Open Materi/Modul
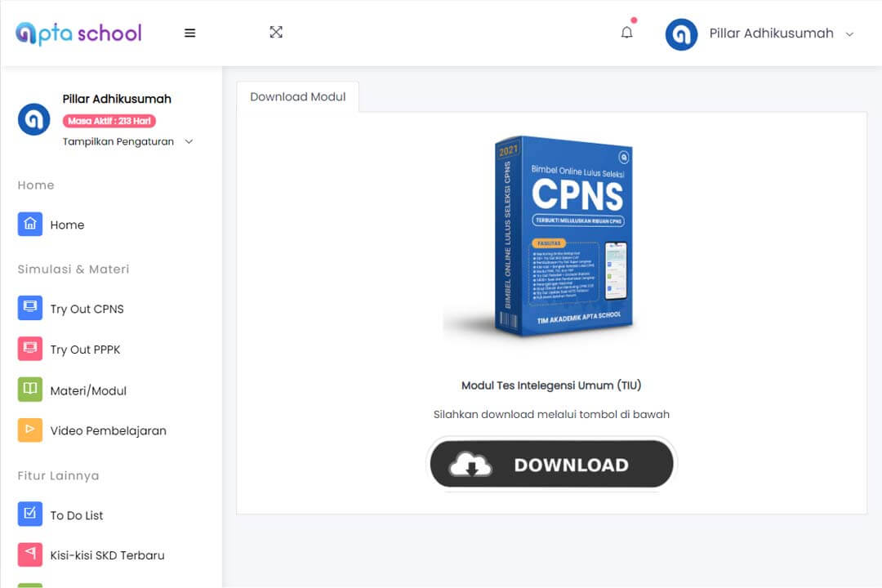 tap(88, 390)
